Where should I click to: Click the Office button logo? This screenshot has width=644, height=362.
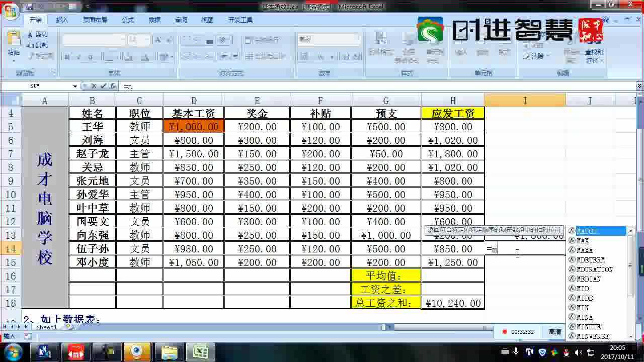pyautogui.click(x=10, y=10)
